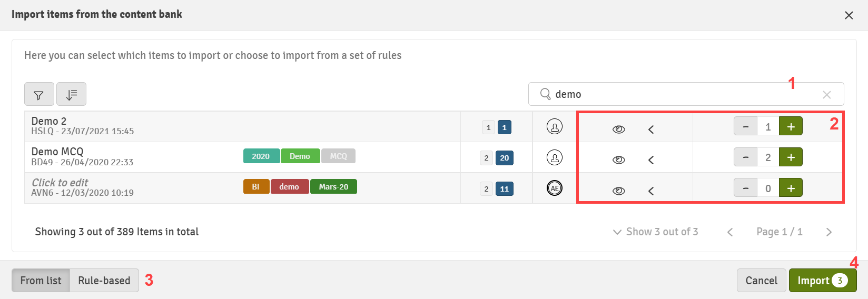Focus the search field containing demo
The height and width of the screenshot is (299, 868).
coord(686,94)
